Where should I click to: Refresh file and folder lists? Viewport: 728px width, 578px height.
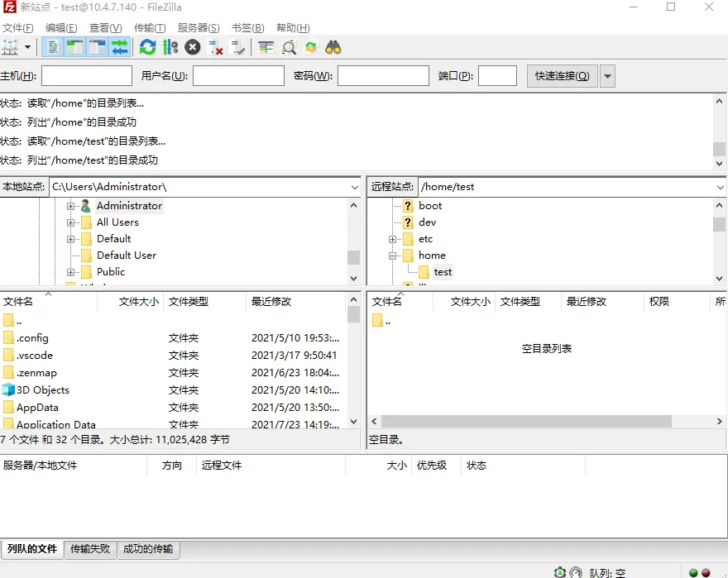147,47
